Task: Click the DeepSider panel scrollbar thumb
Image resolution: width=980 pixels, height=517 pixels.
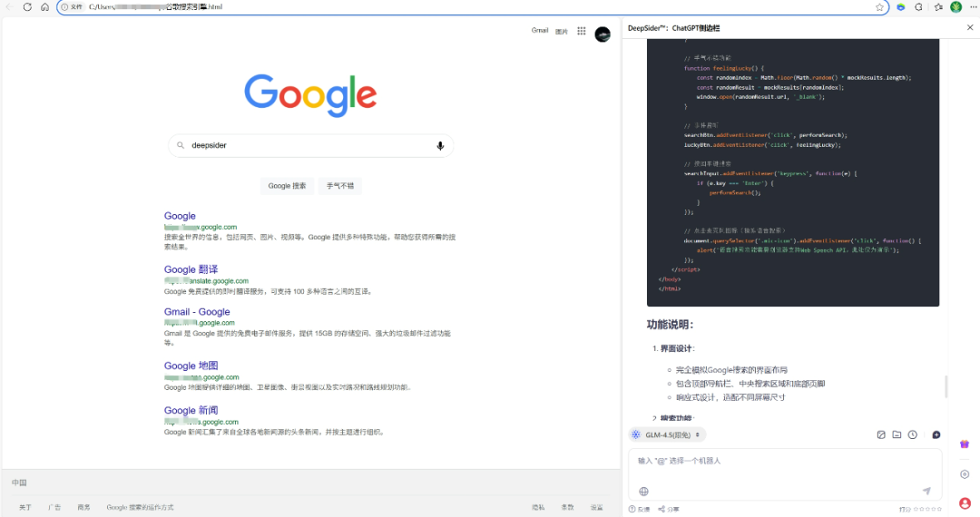Action: (946, 386)
